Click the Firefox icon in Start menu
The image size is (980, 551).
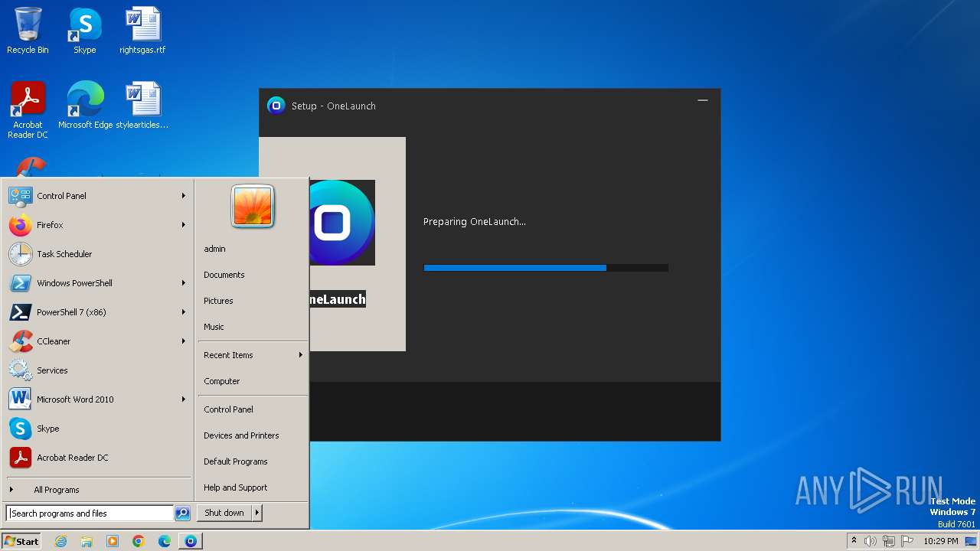(x=20, y=225)
